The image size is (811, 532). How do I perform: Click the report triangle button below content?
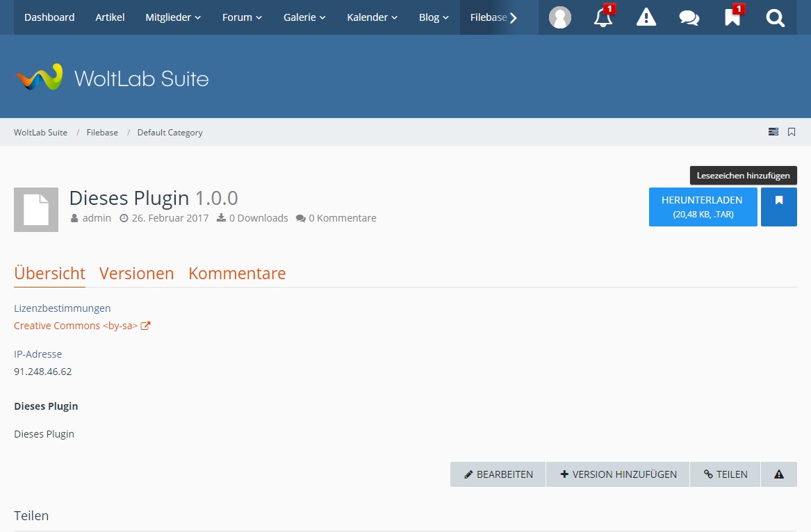click(x=778, y=474)
